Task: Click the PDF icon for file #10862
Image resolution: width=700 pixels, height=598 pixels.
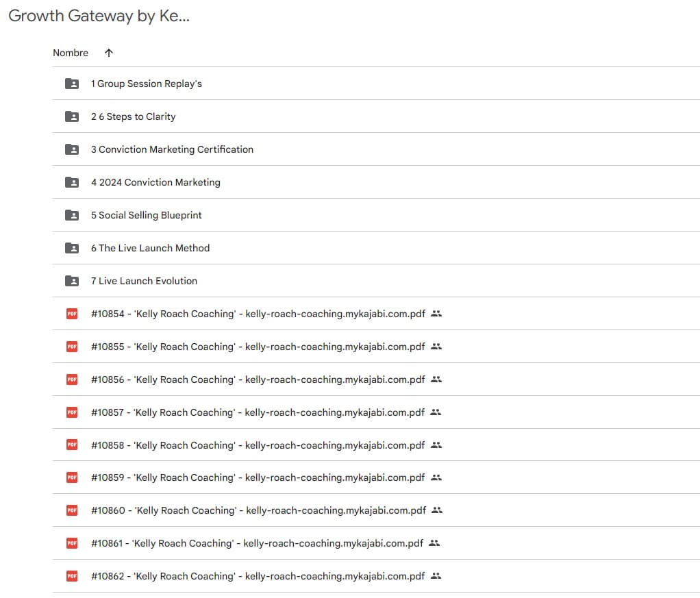Action: pyautogui.click(x=72, y=576)
